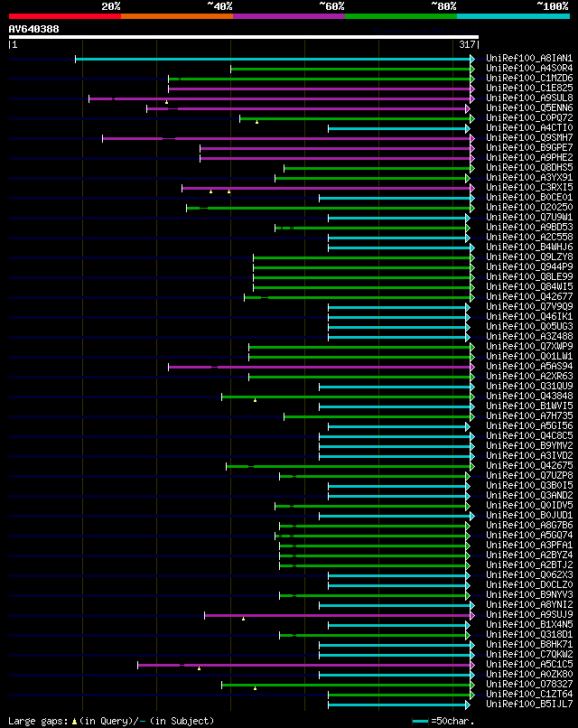Click the purple ~60% legend color bar

tap(289, 16)
